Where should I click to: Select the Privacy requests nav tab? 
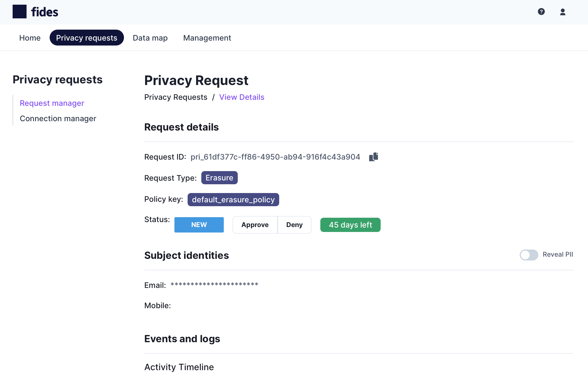tap(87, 38)
